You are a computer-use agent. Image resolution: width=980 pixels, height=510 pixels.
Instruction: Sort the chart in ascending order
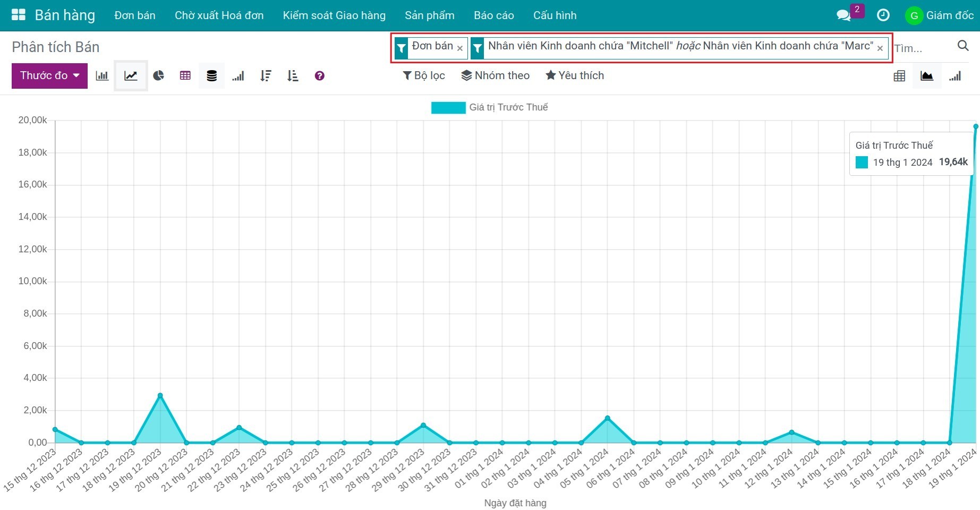[293, 76]
